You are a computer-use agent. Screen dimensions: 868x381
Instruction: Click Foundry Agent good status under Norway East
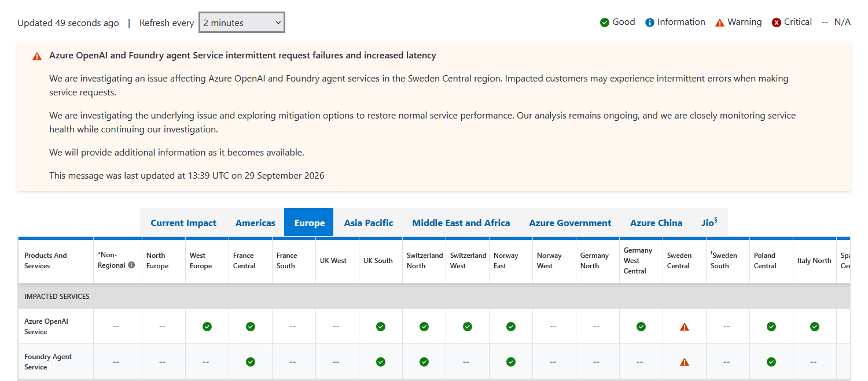point(511,362)
